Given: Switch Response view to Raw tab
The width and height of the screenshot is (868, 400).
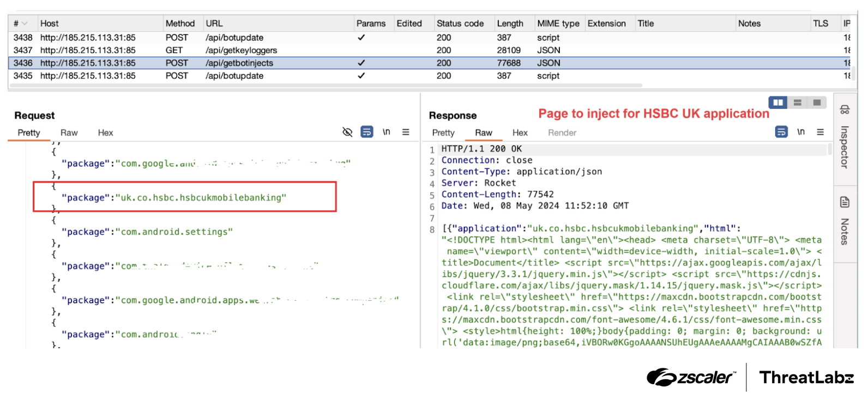Looking at the screenshot, I should 484,133.
